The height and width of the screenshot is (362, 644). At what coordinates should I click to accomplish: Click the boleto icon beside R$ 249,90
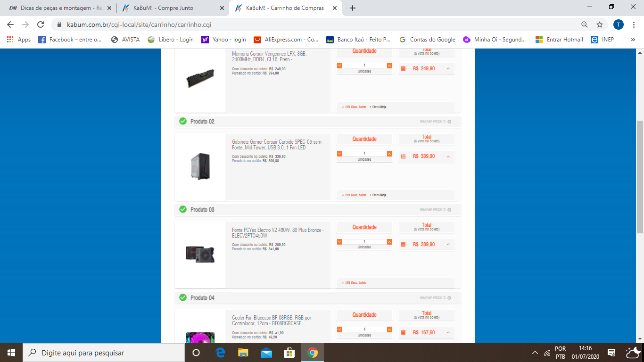point(403,68)
